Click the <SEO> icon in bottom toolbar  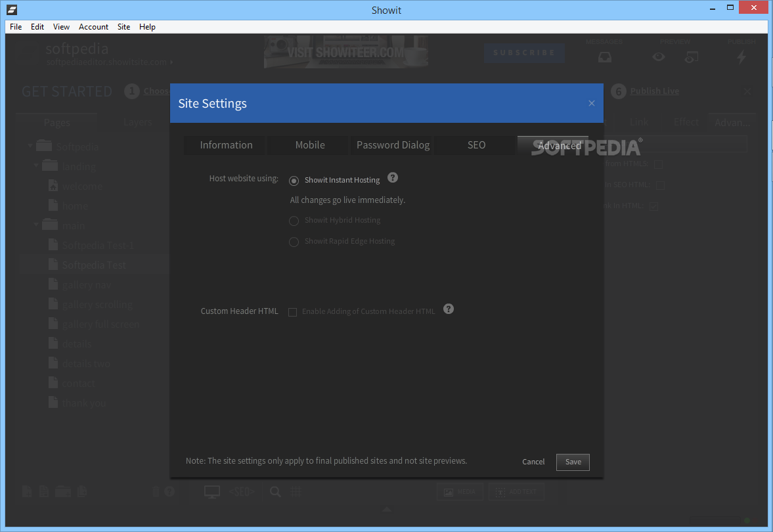[x=242, y=491]
